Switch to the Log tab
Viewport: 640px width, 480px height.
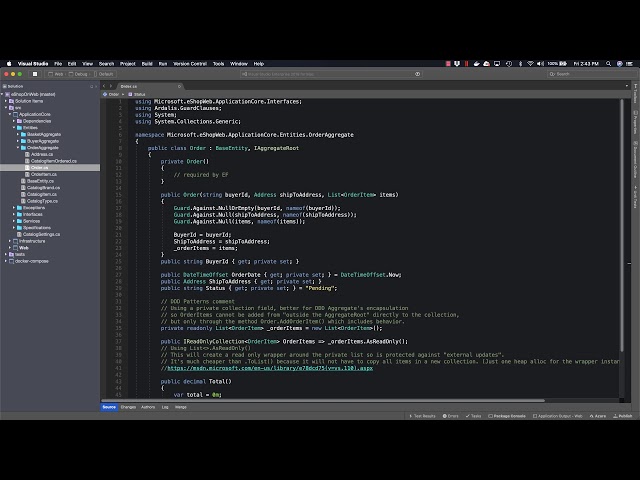(x=165, y=407)
